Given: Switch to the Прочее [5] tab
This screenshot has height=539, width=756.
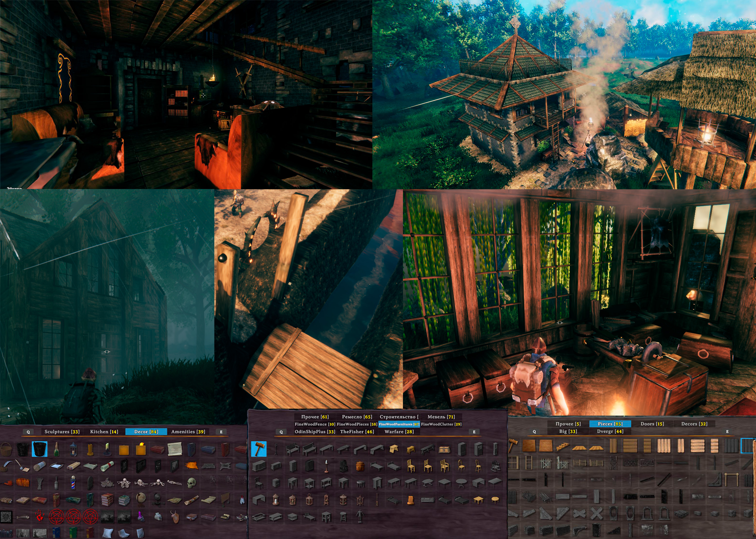Looking at the screenshot, I should [568, 424].
